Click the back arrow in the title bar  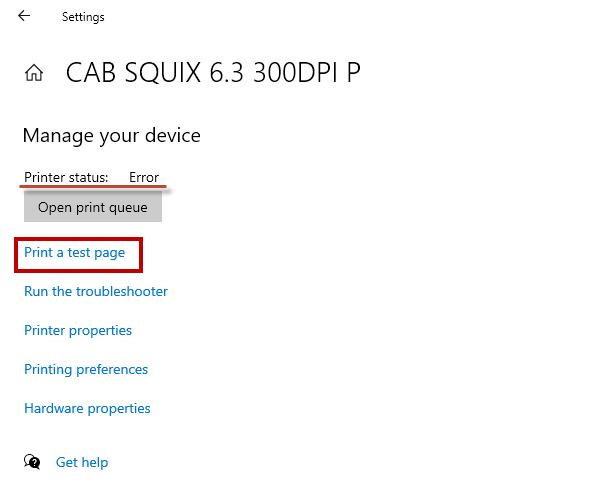tap(24, 16)
